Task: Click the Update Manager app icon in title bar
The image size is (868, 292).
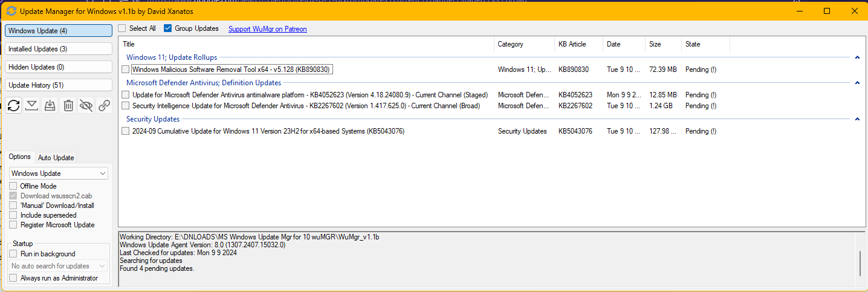Action: [x=11, y=11]
